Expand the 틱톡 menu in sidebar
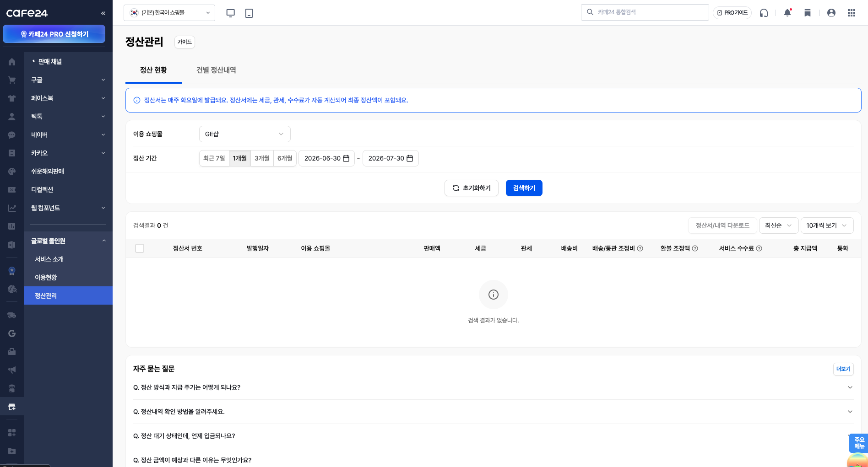The width and height of the screenshot is (868, 467). pyautogui.click(x=68, y=117)
